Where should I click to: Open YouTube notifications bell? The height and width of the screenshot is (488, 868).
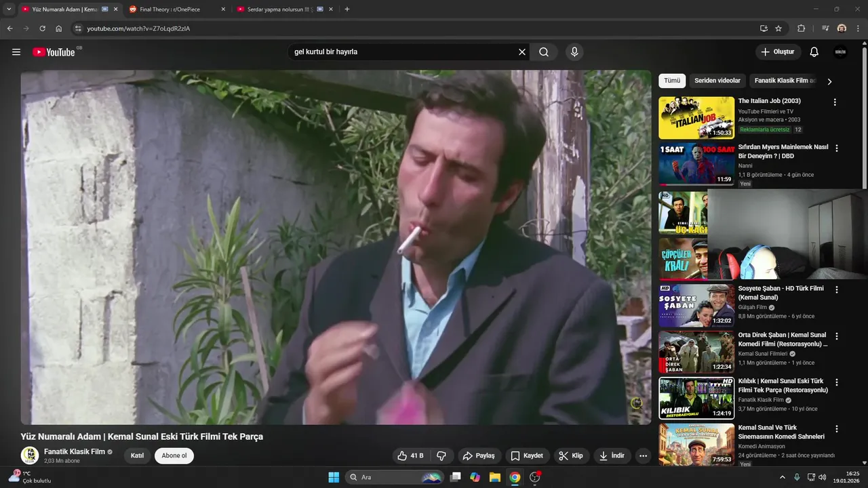point(814,52)
